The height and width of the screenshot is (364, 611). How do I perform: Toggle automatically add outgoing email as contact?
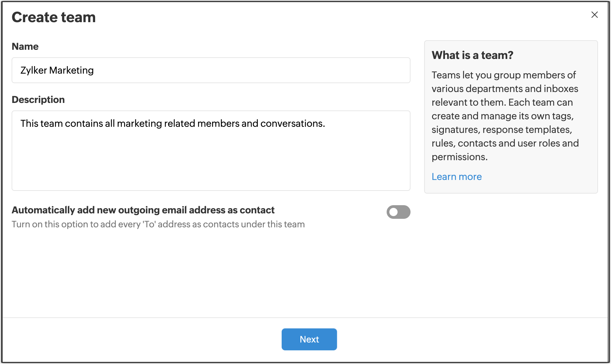(x=398, y=212)
